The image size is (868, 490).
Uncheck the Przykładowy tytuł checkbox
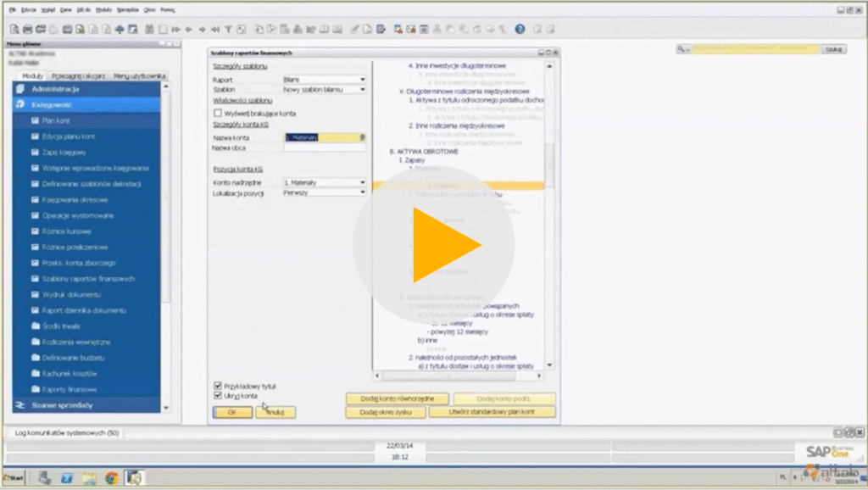coord(217,384)
